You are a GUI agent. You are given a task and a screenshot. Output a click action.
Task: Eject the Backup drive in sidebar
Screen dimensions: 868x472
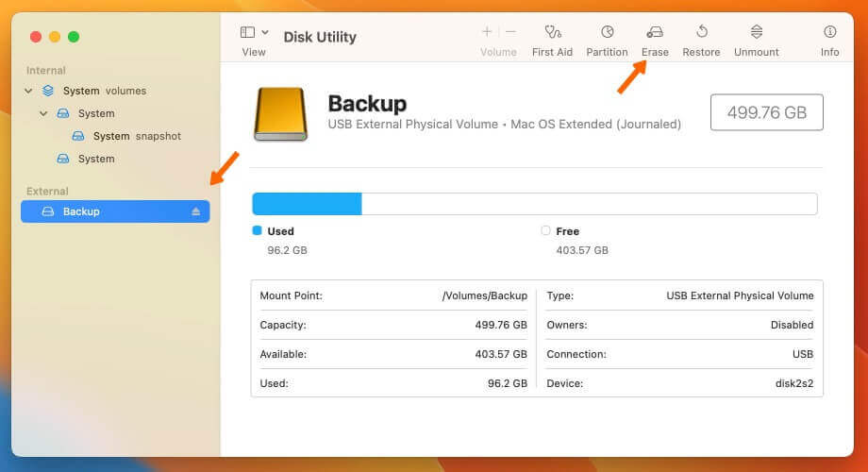pyautogui.click(x=195, y=211)
